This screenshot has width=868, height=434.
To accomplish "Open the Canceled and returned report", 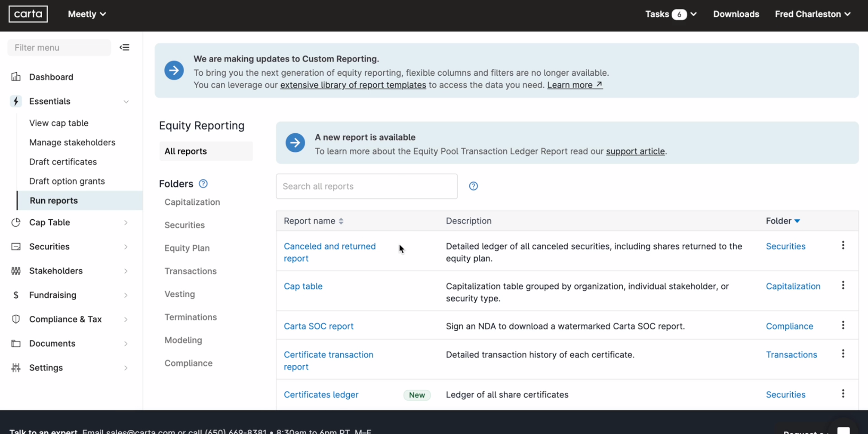I will coord(329,252).
